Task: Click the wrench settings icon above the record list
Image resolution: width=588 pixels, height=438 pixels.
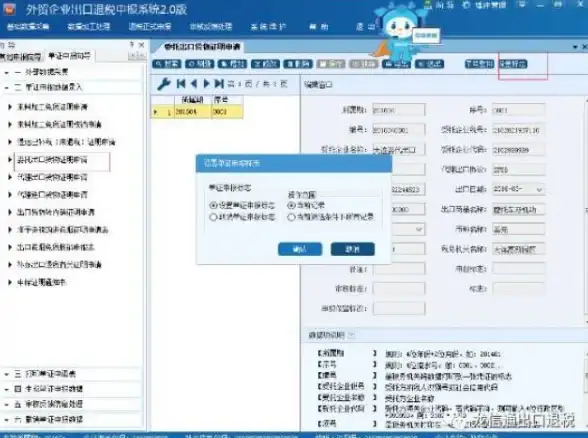Action: [164, 84]
